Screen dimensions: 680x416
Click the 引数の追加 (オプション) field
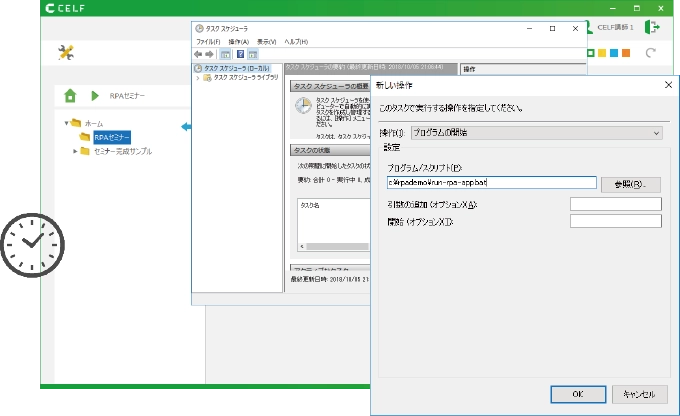tap(615, 204)
